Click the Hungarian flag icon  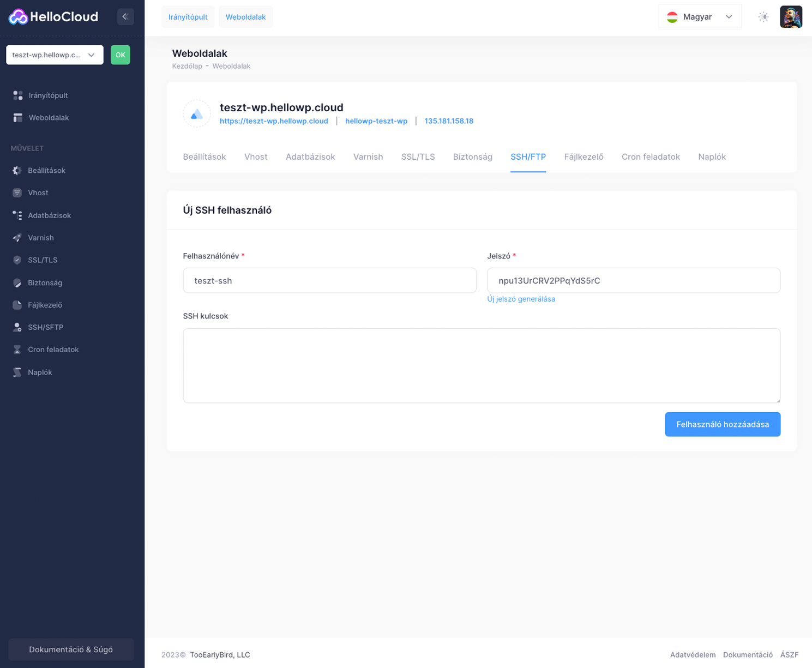[672, 17]
